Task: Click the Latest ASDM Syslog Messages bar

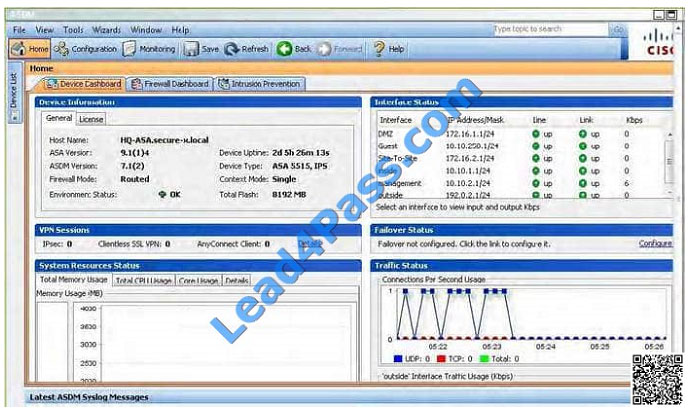Action: 327,397
